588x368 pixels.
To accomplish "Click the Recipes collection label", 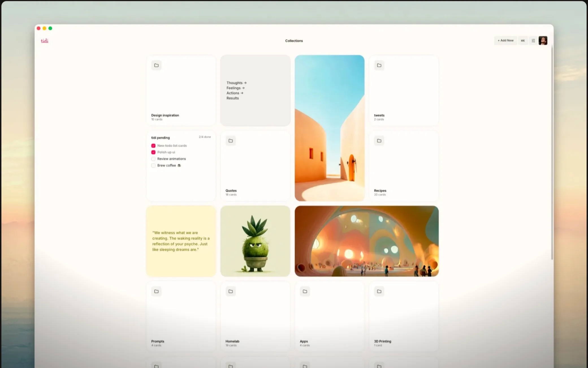I will pyautogui.click(x=380, y=191).
